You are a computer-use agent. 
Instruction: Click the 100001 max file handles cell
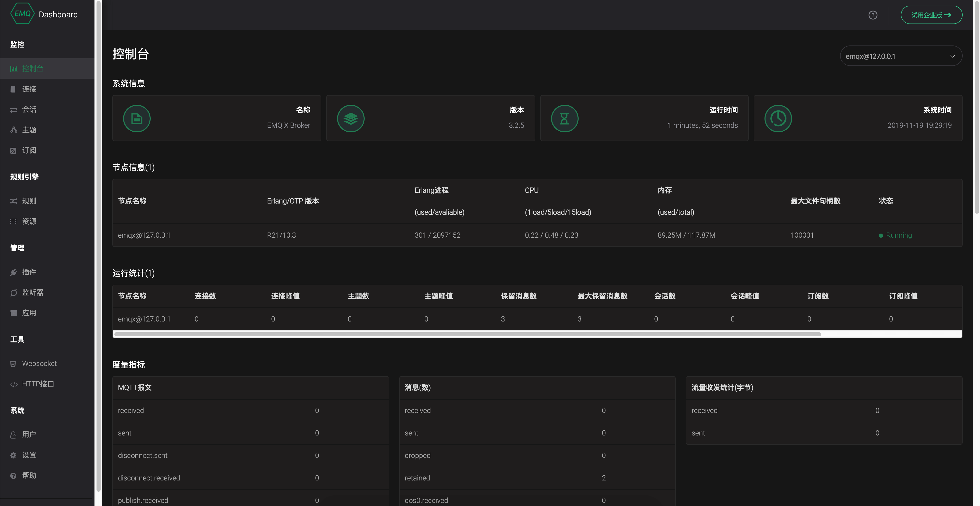[802, 235]
